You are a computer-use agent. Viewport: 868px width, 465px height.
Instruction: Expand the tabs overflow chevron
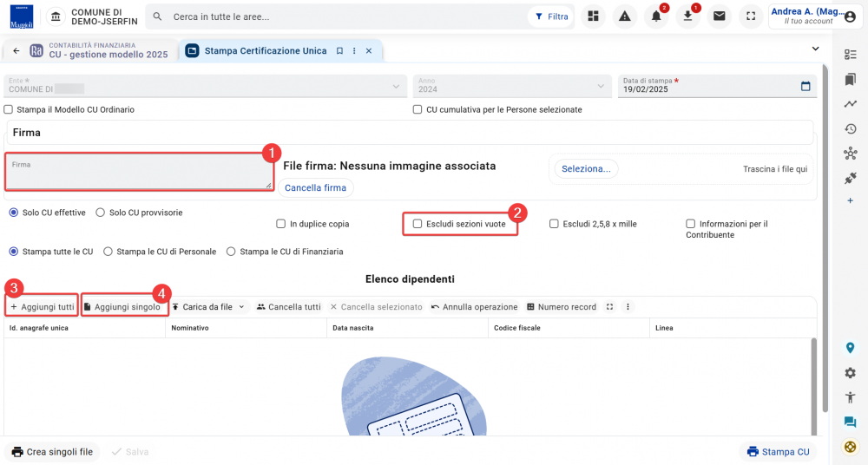click(815, 49)
